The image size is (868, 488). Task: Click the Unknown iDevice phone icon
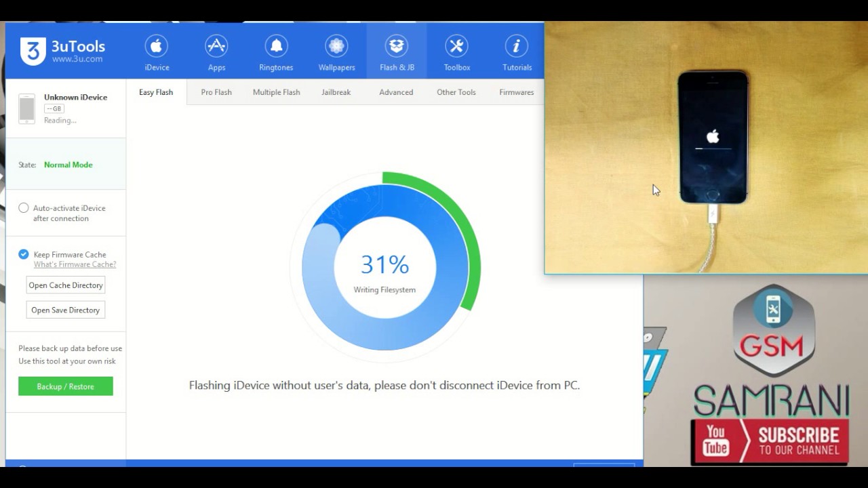(x=26, y=108)
